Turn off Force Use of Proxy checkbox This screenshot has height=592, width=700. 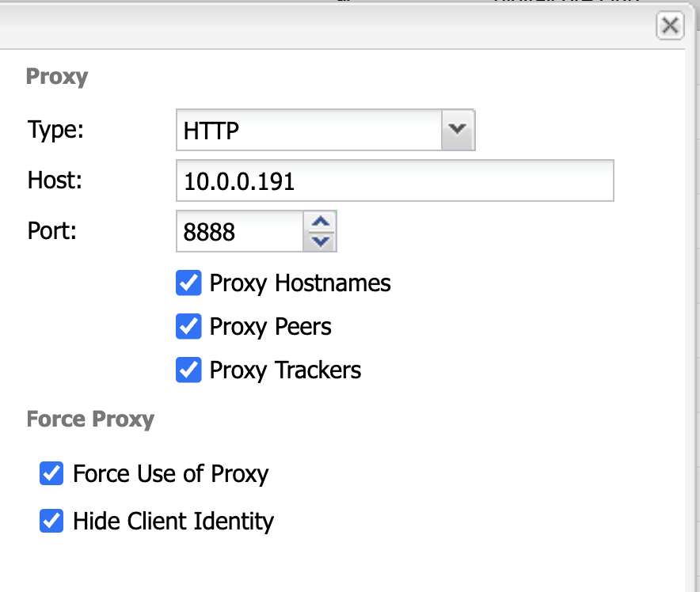coord(51,473)
